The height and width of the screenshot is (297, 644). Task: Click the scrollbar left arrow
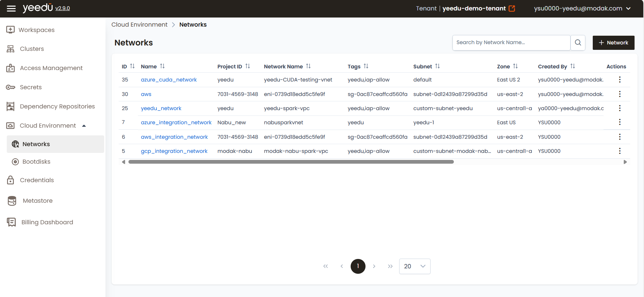click(123, 162)
